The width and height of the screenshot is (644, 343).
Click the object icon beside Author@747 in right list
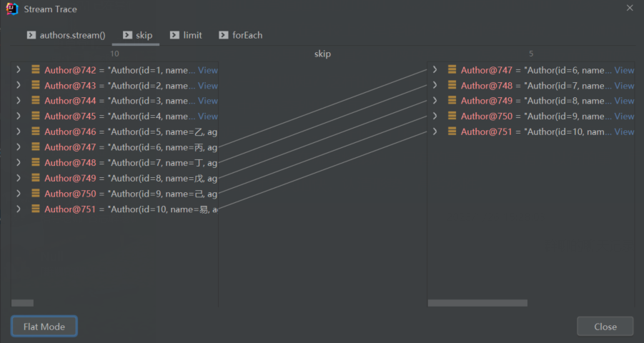point(452,70)
